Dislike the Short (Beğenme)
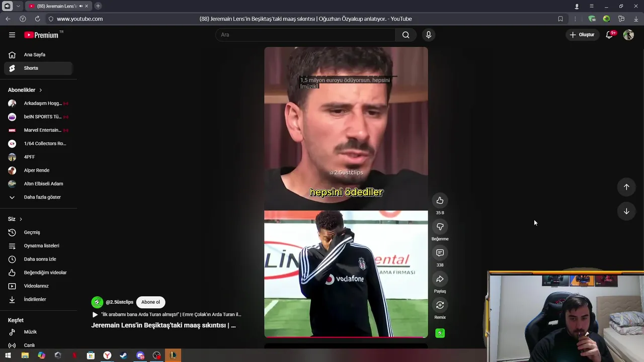 click(440, 227)
